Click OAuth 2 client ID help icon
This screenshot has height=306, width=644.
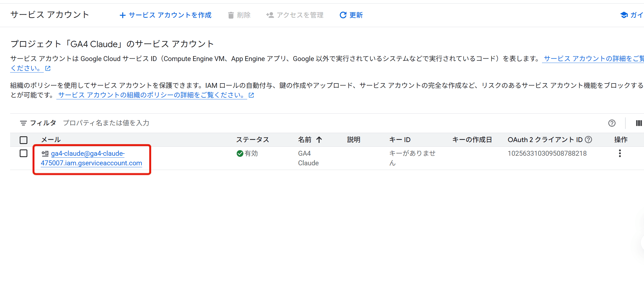click(x=588, y=140)
